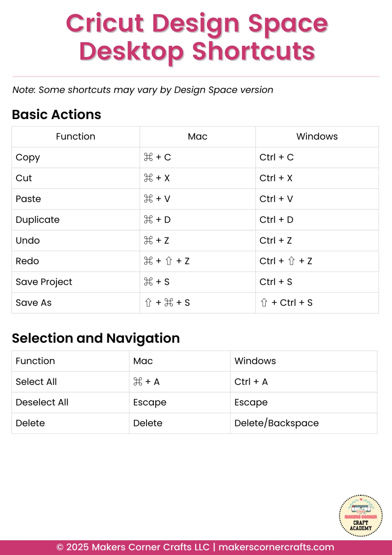Click the shift arrow in Windows Redo shortcut
Screen dimensions: 392x555
click(x=291, y=261)
